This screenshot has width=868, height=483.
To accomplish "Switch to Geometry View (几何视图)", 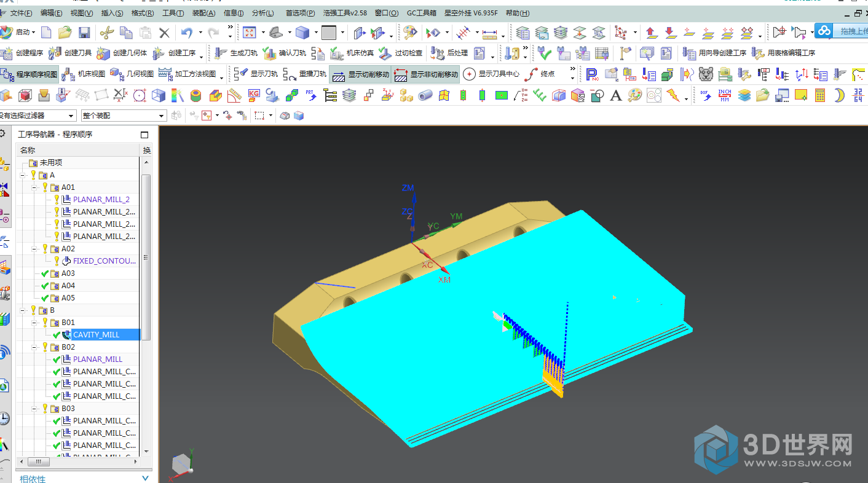I will click(132, 74).
